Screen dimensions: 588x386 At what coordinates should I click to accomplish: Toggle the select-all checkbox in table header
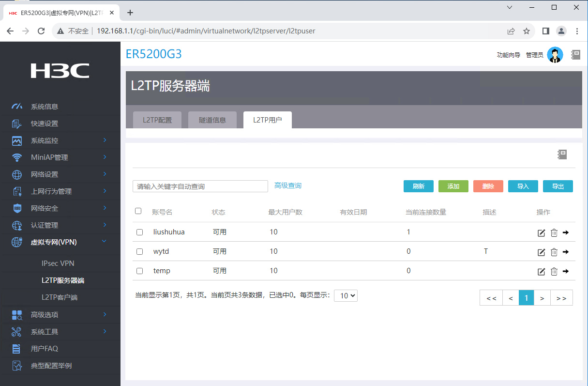pyautogui.click(x=138, y=211)
